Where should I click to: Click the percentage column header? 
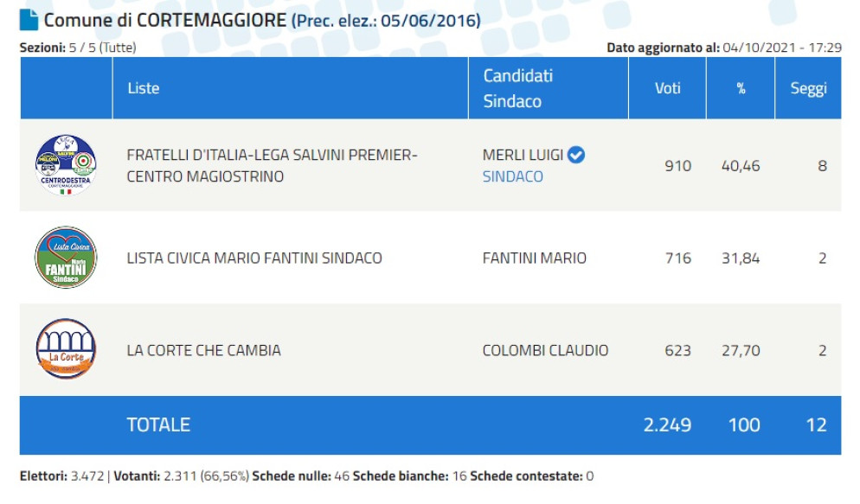741,88
